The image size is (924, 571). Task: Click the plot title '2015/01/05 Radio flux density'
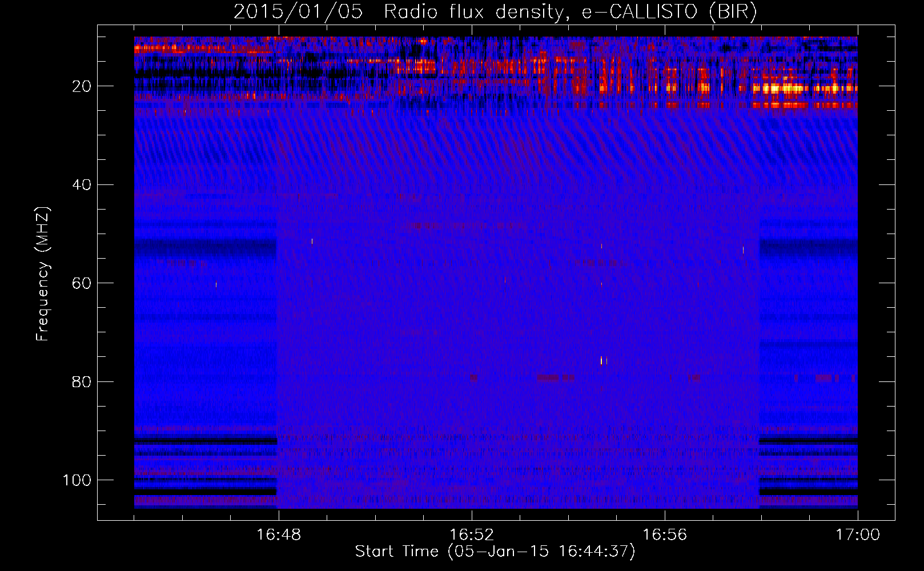pyautogui.click(x=495, y=11)
